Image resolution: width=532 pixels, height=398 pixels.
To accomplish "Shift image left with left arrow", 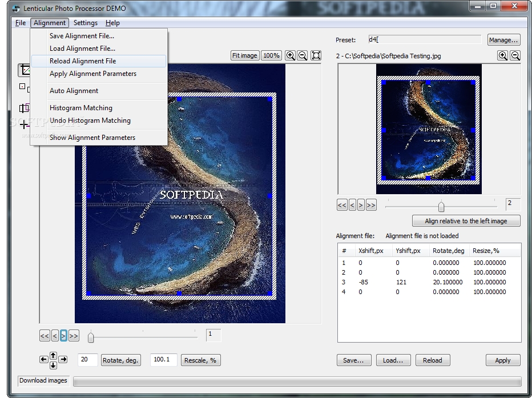I will tap(43, 359).
